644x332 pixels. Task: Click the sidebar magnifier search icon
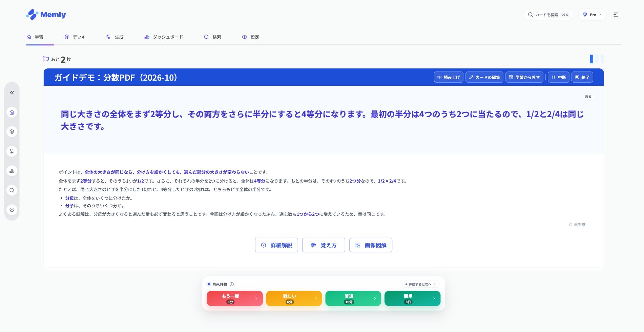[12, 190]
